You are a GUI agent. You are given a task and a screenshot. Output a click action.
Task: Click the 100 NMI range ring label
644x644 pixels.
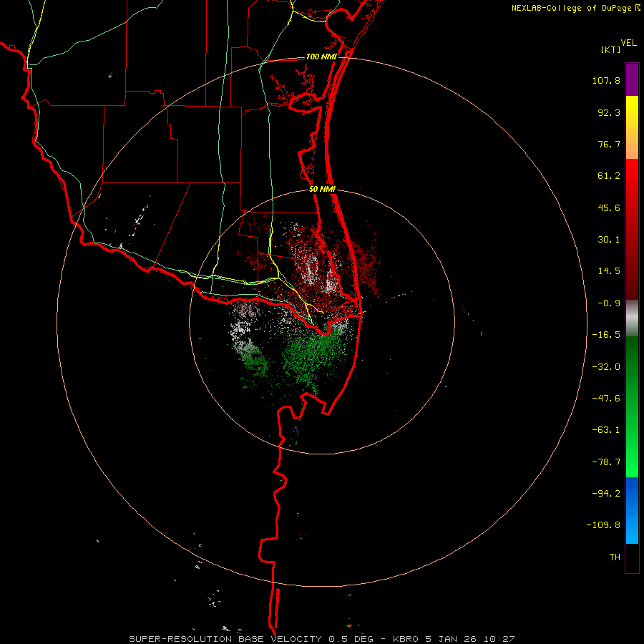tap(321, 57)
